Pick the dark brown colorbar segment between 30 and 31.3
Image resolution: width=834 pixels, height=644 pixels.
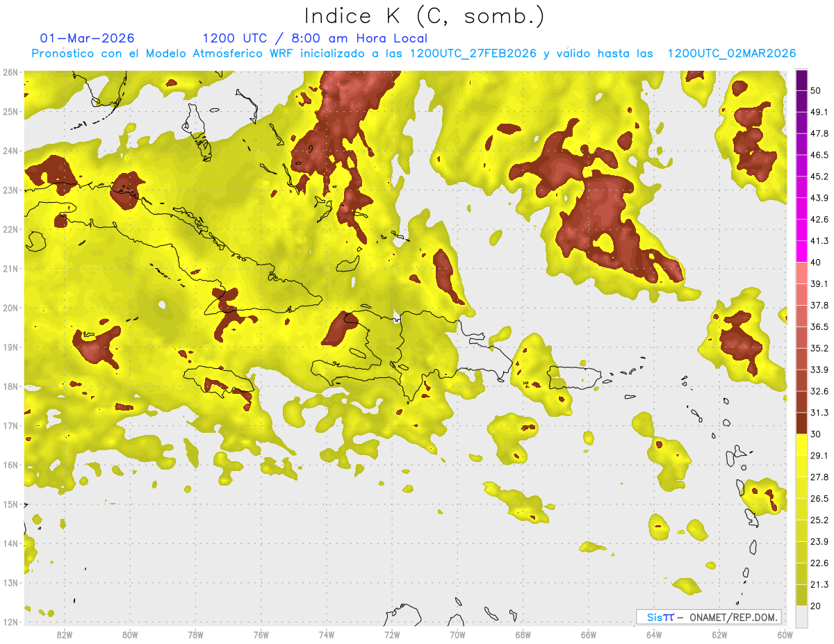pyautogui.click(x=801, y=422)
